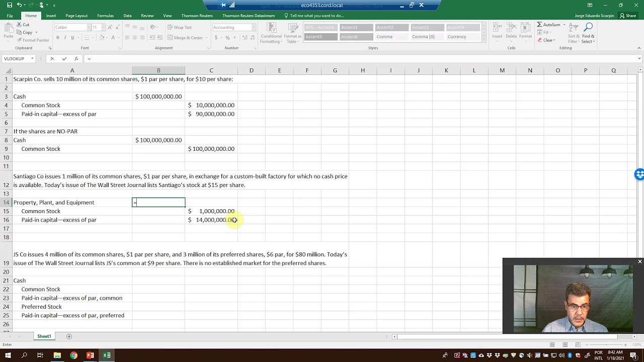This screenshot has height=362, width=644.
Task: Cancel the formula entry with X
Action: click(52, 59)
